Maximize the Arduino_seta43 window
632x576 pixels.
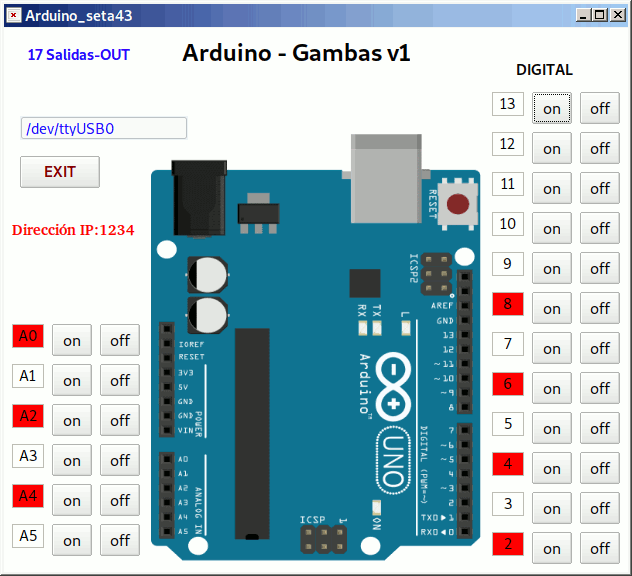click(600, 15)
